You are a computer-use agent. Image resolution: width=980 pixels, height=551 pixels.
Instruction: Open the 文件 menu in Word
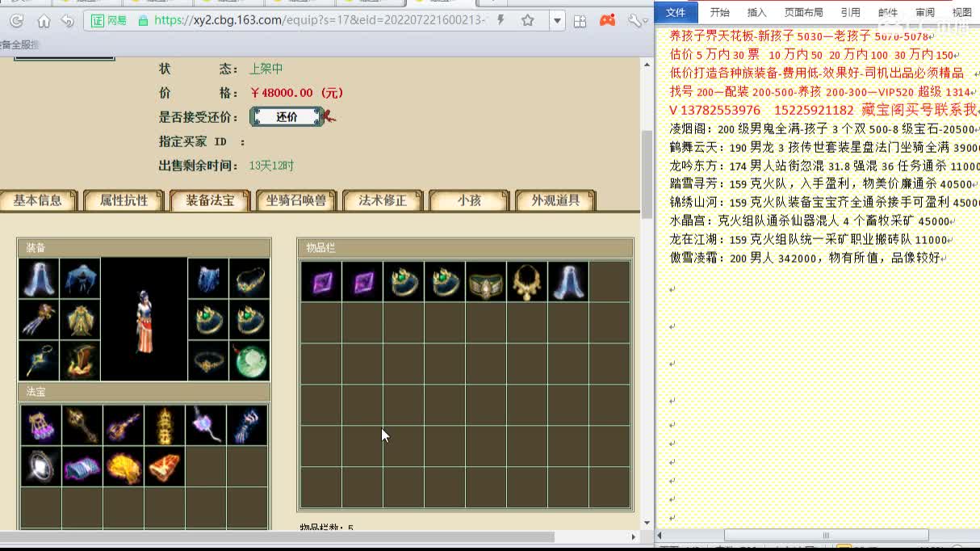676,12
